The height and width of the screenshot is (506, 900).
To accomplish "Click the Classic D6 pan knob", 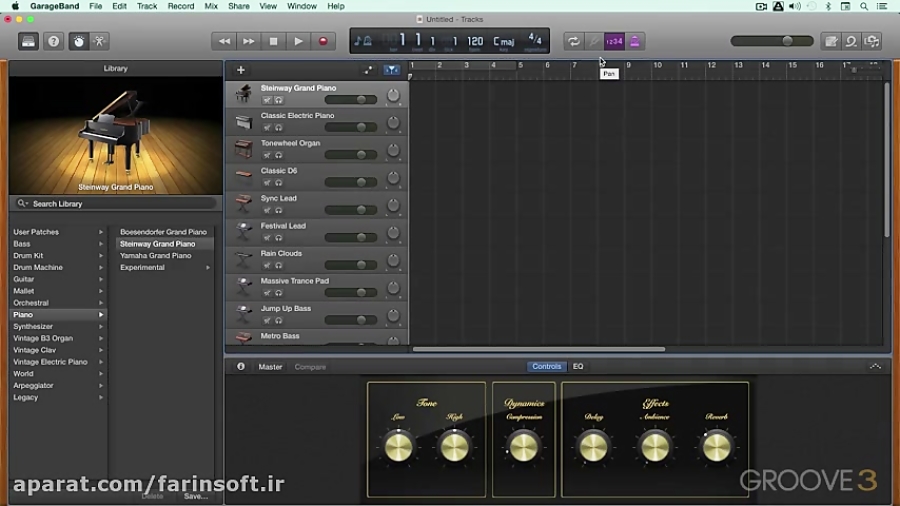I will click(393, 178).
